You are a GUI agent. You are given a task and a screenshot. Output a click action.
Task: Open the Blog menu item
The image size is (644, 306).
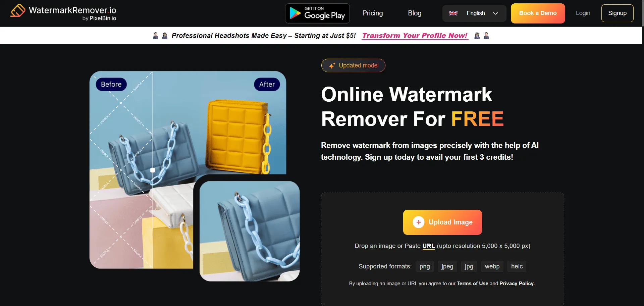415,13
